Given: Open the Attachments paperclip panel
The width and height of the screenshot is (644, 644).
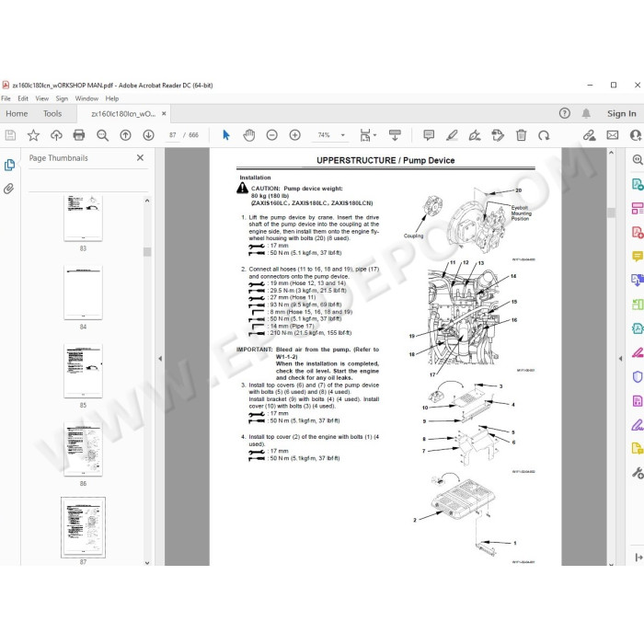Looking at the screenshot, I should point(9,189).
